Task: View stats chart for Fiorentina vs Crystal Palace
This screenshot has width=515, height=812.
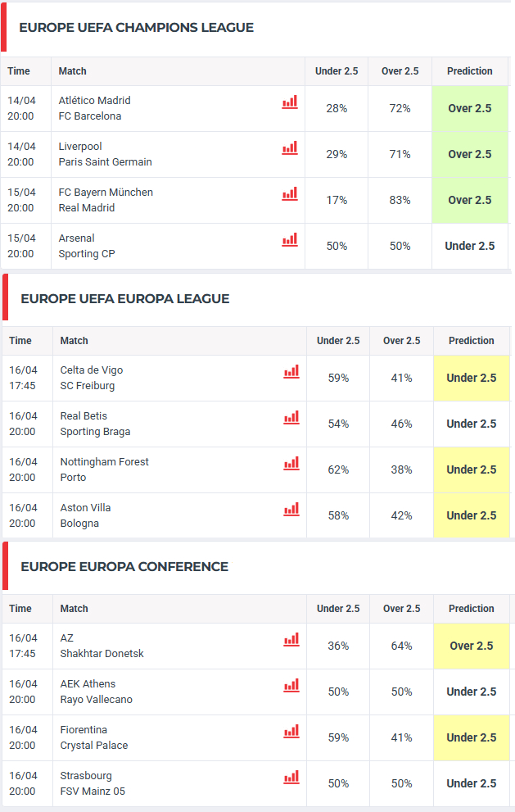Action: point(291,731)
